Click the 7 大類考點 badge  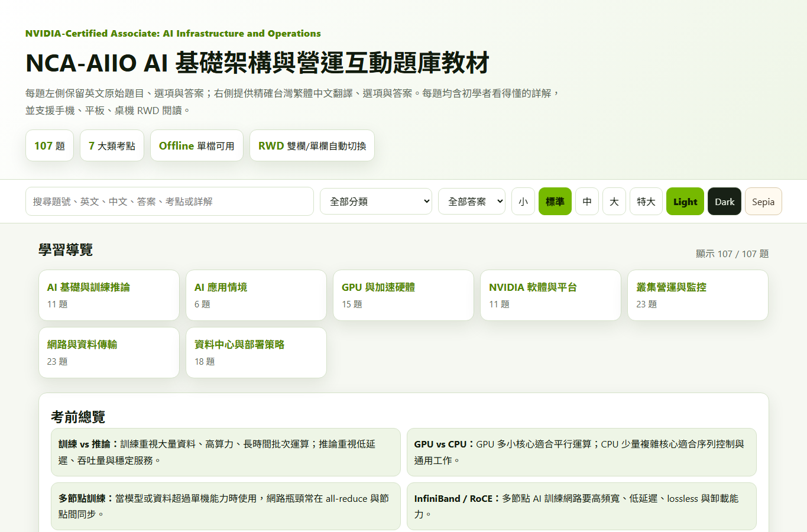pyautogui.click(x=112, y=145)
